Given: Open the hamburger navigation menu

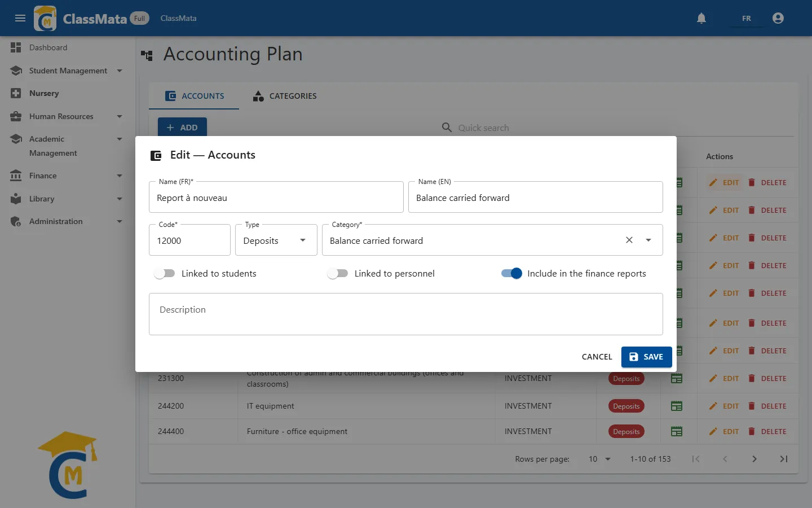Looking at the screenshot, I should pos(20,18).
